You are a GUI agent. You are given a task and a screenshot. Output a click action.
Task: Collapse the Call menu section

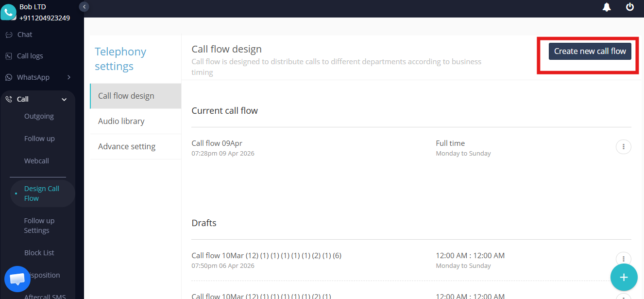click(x=64, y=99)
